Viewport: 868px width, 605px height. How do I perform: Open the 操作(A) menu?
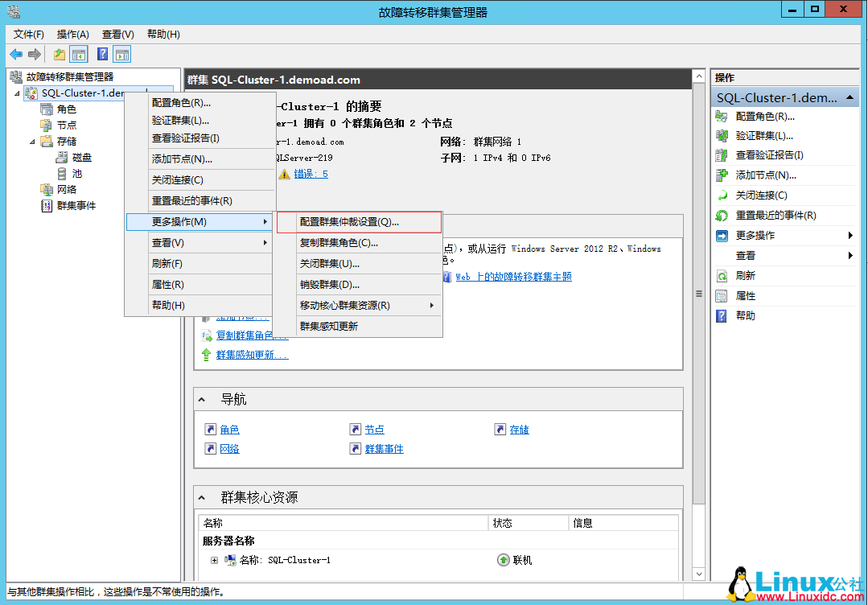(72, 35)
